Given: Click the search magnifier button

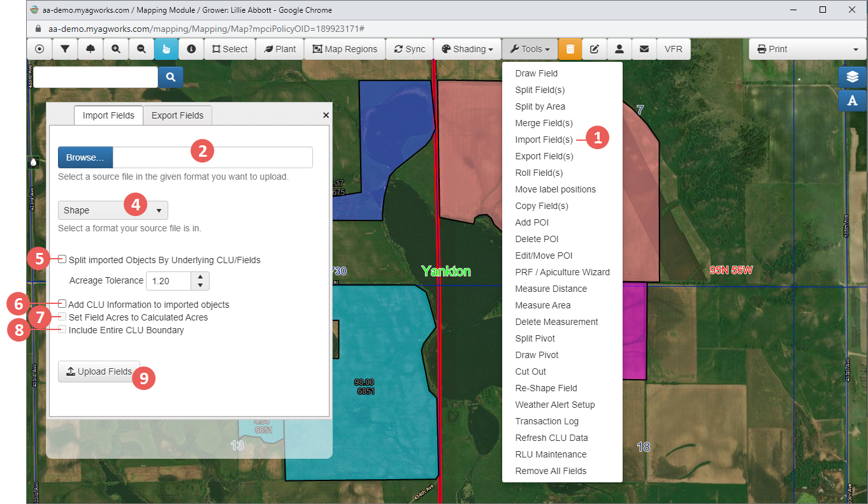Looking at the screenshot, I should tap(171, 77).
